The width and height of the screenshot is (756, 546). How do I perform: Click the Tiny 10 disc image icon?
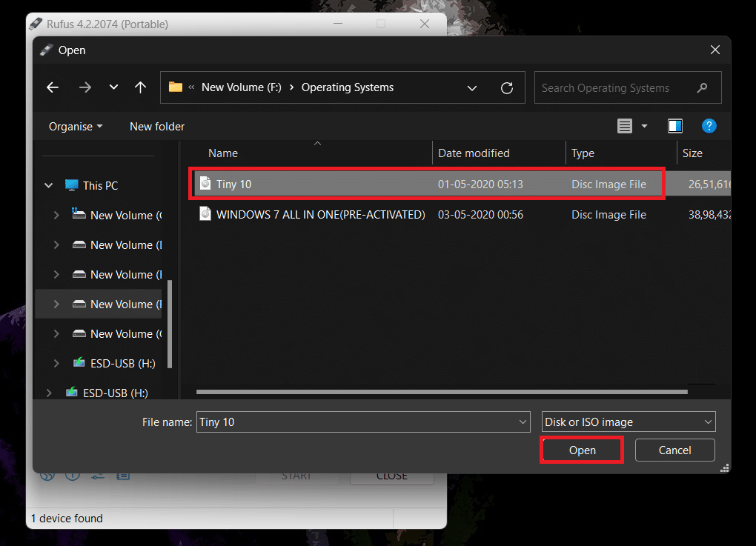[x=205, y=184]
